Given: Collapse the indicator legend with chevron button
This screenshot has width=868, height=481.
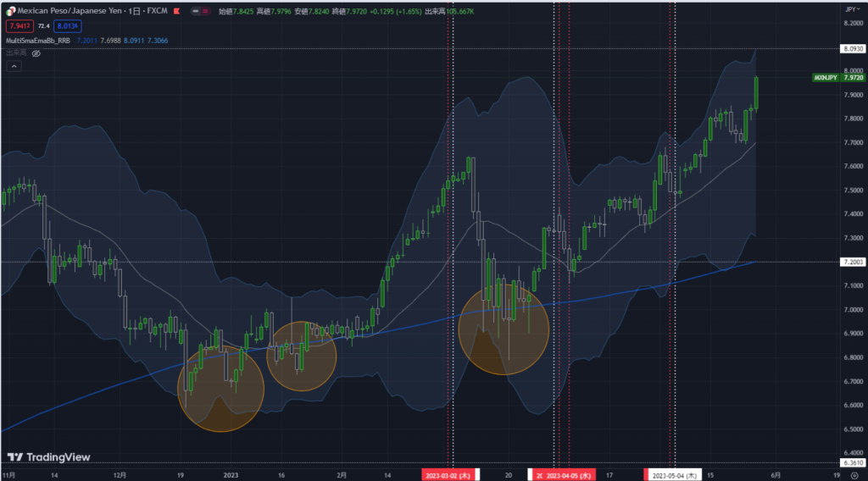Looking at the screenshot, I should 12,65.
